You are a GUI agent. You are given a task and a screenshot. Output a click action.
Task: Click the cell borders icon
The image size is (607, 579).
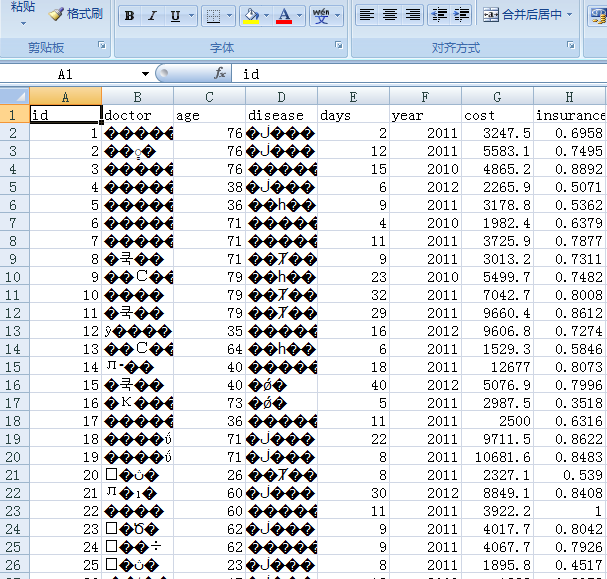[x=211, y=16]
